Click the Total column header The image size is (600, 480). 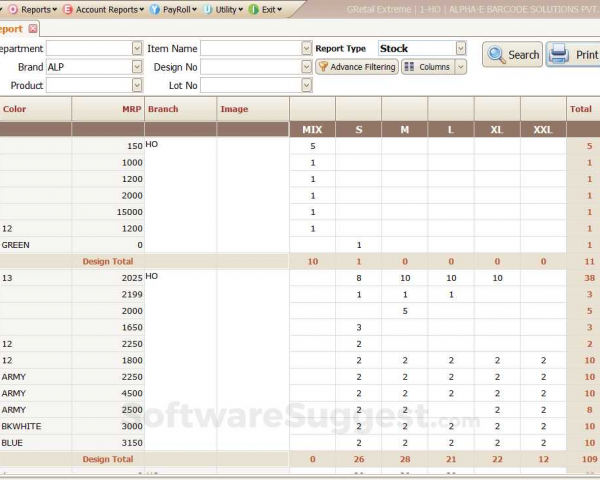point(580,109)
